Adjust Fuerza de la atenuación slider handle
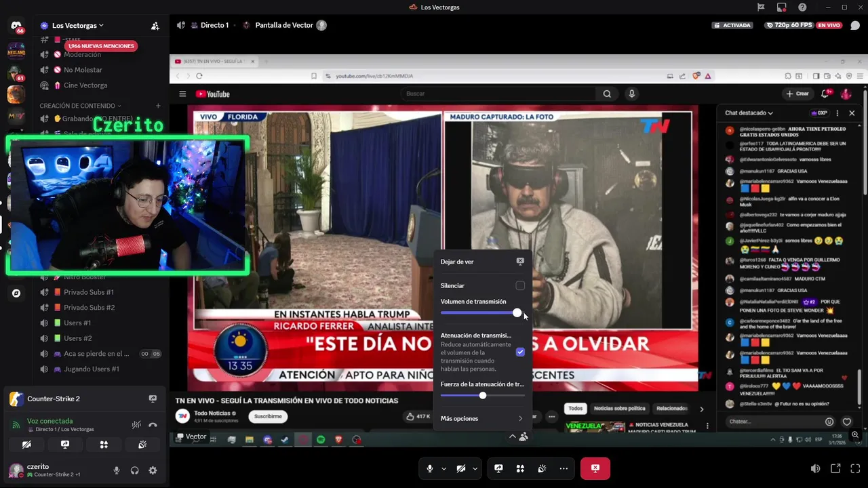The width and height of the screenshot is (868, 488). tap(483, 395)
